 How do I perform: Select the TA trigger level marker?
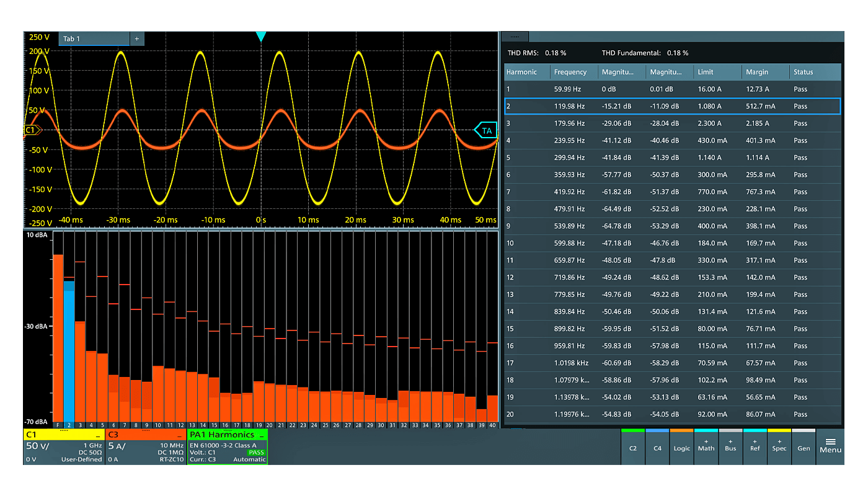pyautogui.click(x=486, y=131)
